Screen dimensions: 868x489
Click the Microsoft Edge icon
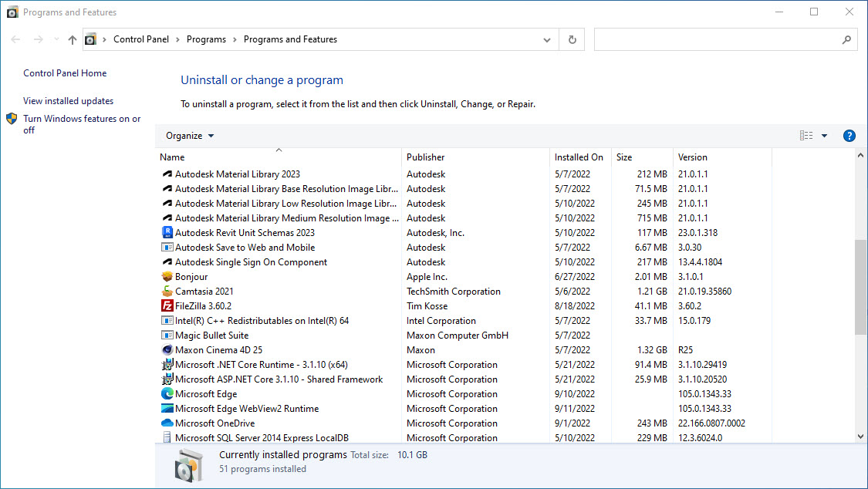point(167,393)
